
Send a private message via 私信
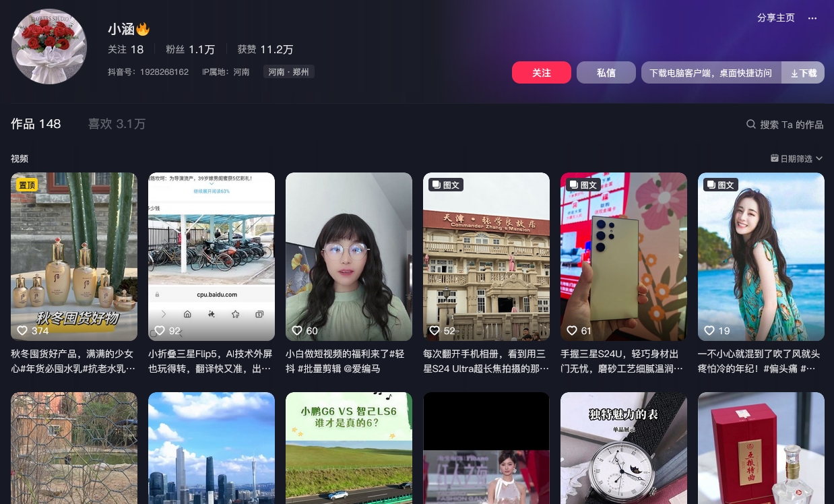[x=606, y=73]
